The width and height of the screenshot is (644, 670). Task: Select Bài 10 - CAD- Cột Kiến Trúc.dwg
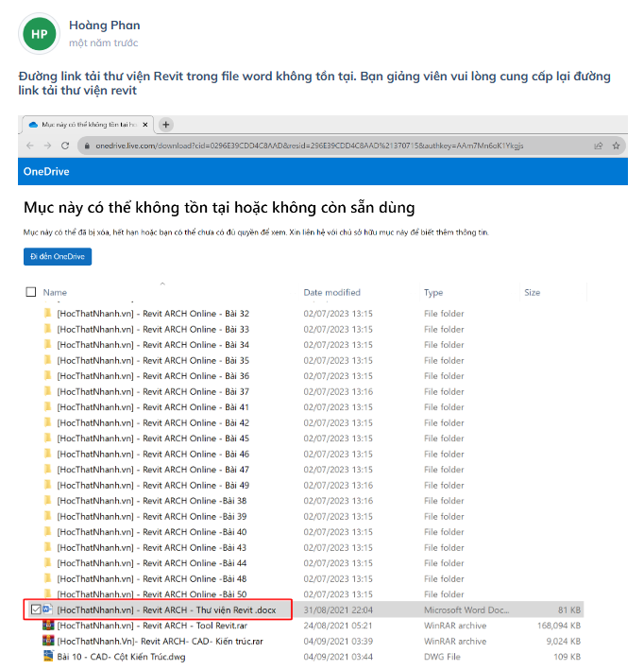coord(121,657)
